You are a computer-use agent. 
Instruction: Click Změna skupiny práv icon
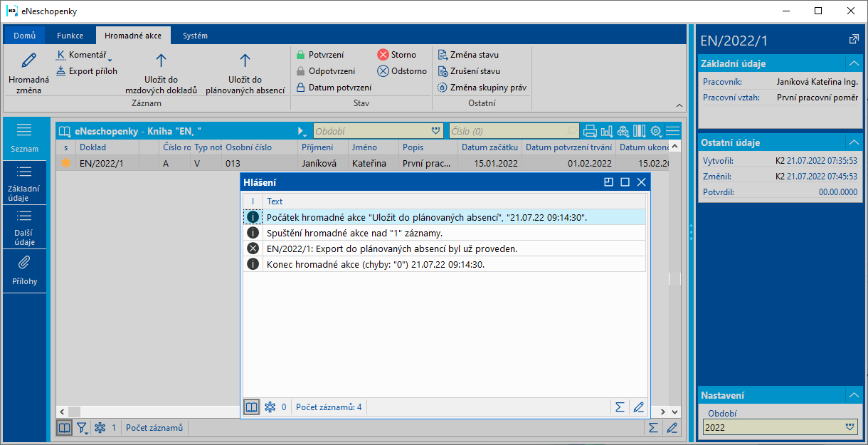pyautogui.click(x=442, y=88)
